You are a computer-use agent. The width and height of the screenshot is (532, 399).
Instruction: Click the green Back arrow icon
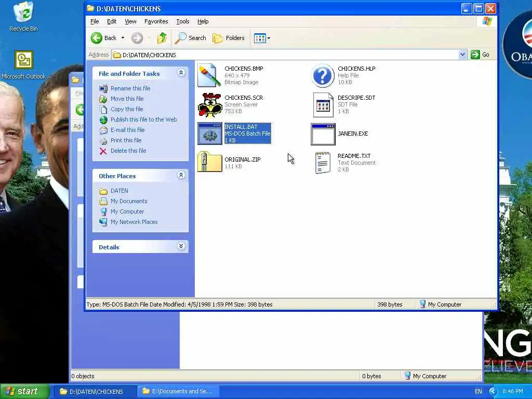[96, 37]
